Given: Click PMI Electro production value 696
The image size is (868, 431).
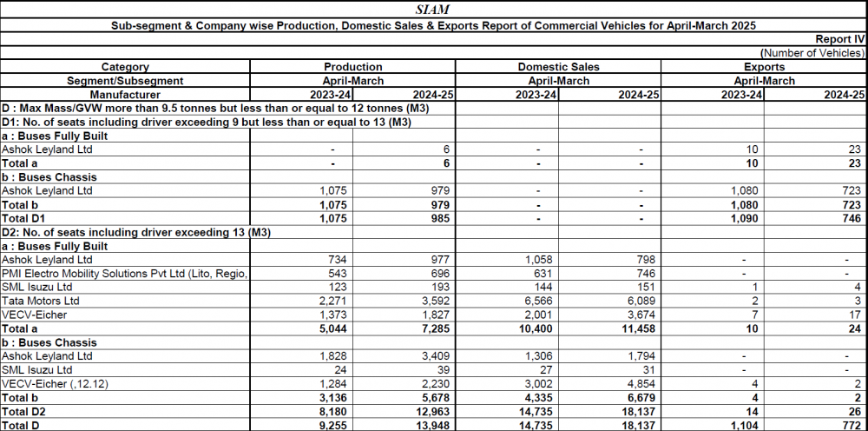Looking at the screenshot, I should click(441, 274).
